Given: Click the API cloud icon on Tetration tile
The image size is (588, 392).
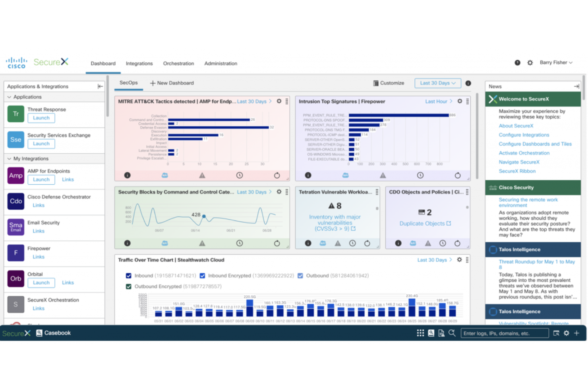Looking at the screenshot, I should tap(323, 243).
